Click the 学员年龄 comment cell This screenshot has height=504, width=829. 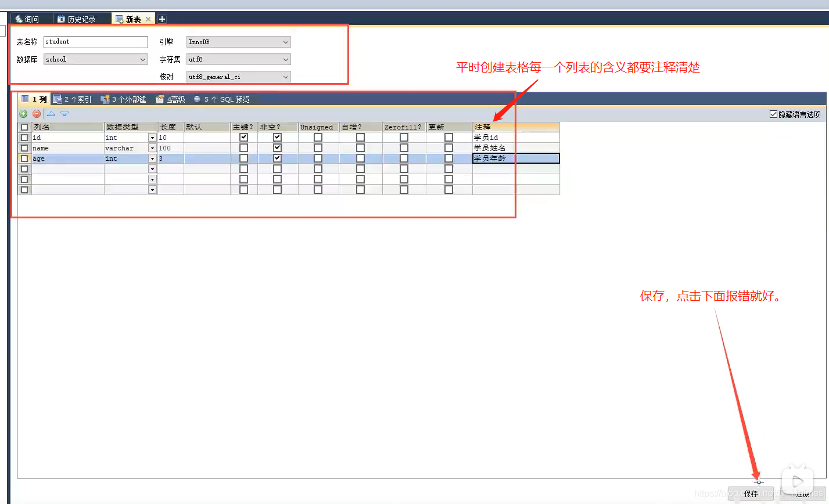516,159
